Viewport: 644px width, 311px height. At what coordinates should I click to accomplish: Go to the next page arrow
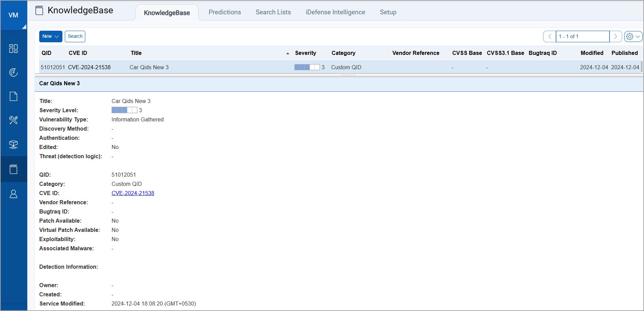615,36
